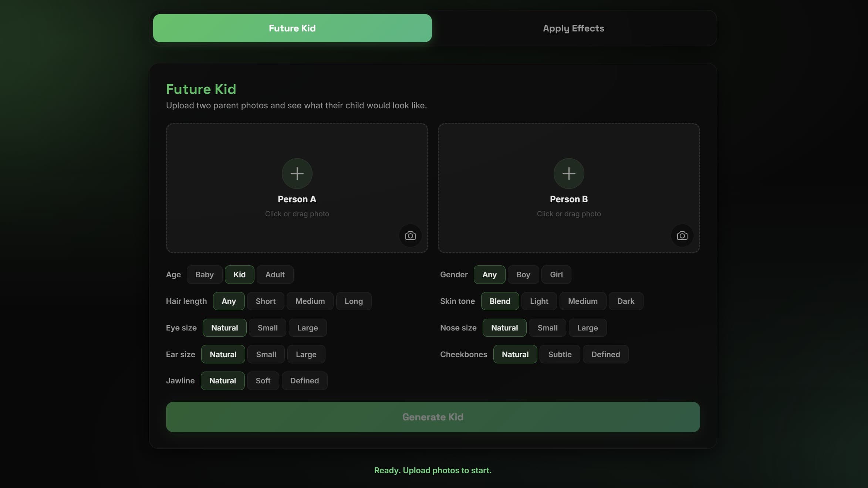The width and height of the screenshot is (868, 488).
Task: Open camera capture for Person B
Action: (x=682, y=235)
